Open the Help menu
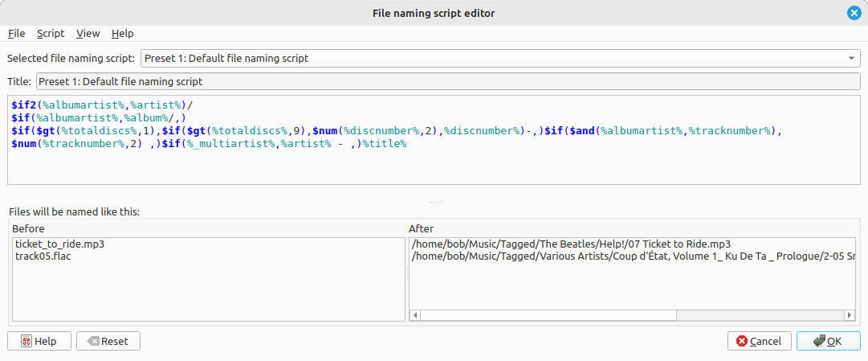868x361 pixels. point(122,33)
